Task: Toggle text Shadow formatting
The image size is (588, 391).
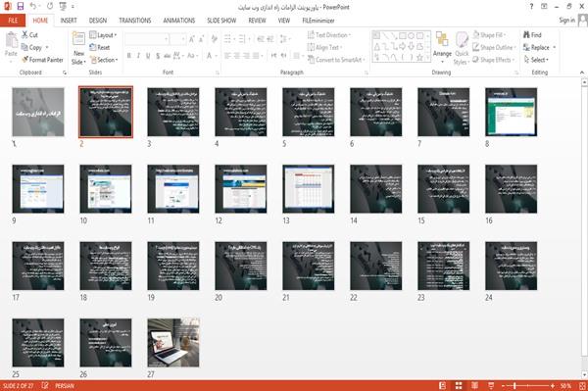Action: [158, 56]
